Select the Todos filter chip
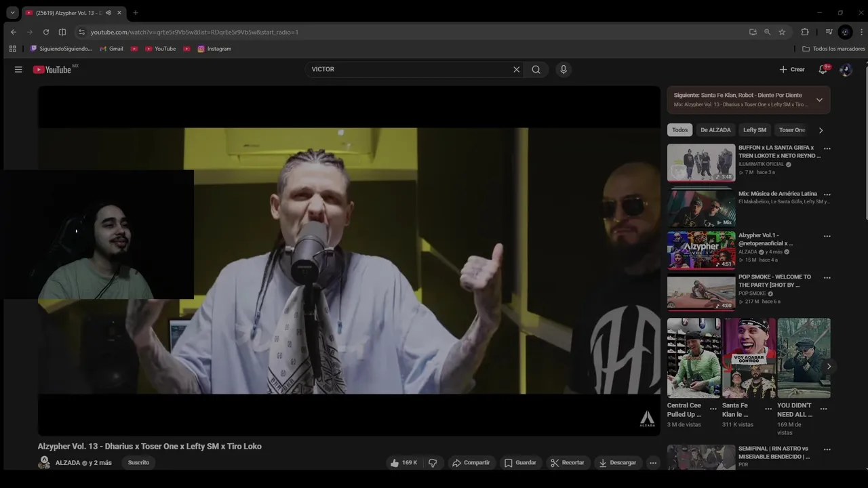The height and width of the screenshot is (488, 868). click(680, 130)
